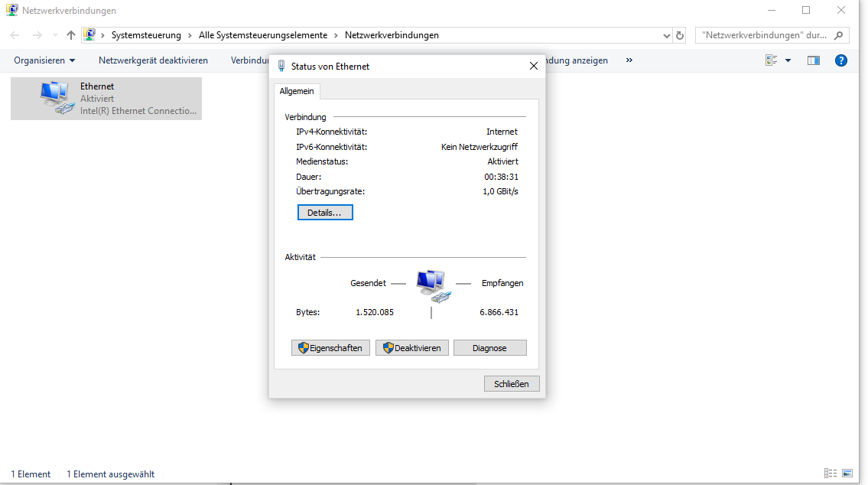Expand the chevron after Systemsteuerung breadcrumb
The height and width of the screenshot is (485, 868).
pyautogui.click(x=190, y=35)
